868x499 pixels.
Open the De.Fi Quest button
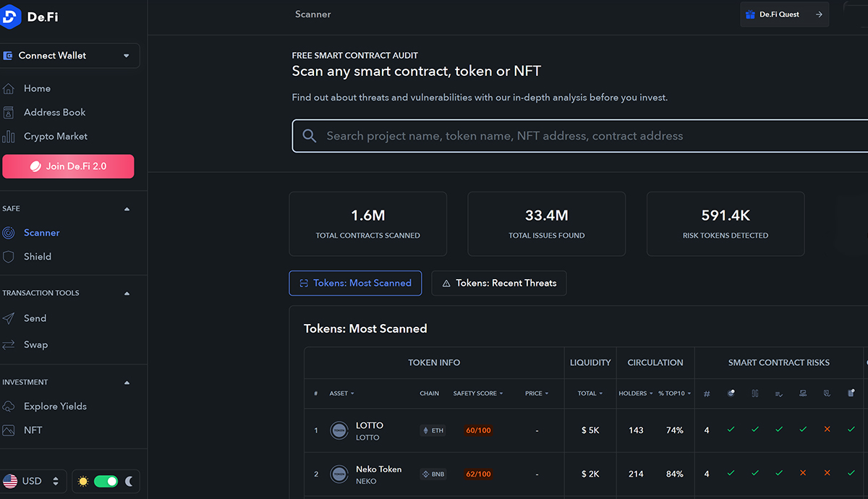point(783,14)
